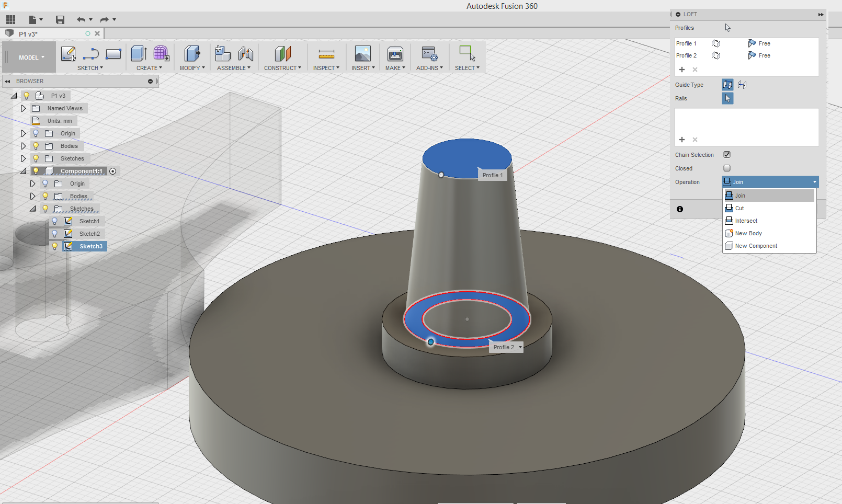
Task: Choose New Body from Operation list
Action: click(x=769, y=233)
